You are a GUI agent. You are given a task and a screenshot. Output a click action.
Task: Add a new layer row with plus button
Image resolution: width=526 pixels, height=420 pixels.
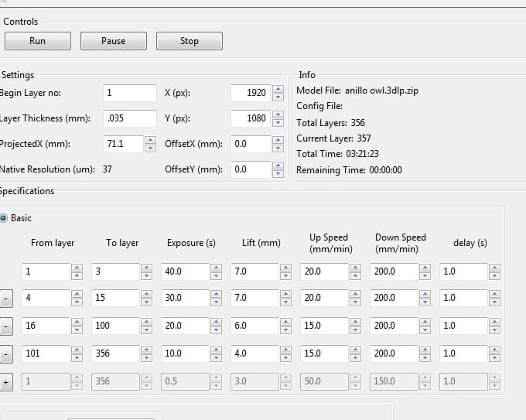coord(6,382)
